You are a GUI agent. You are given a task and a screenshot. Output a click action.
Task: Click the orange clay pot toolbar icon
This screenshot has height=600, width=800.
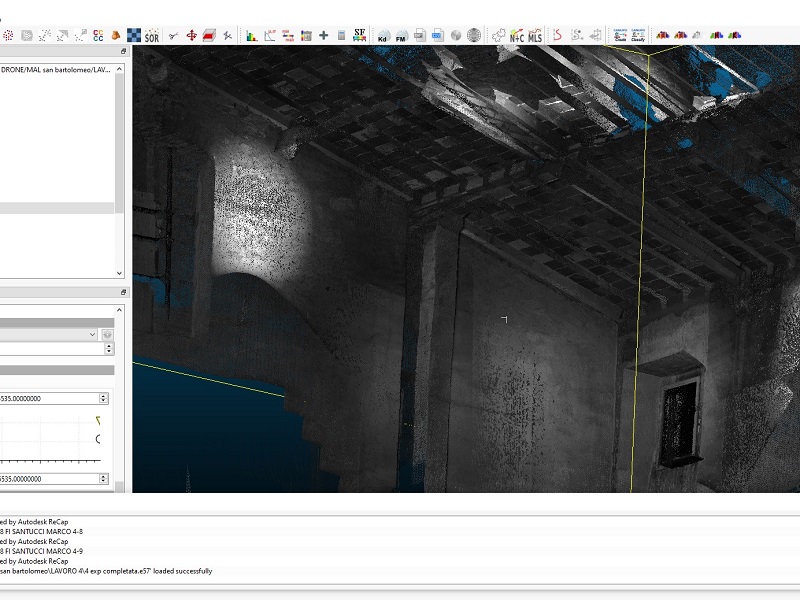pyautogui.click(x=116, y=35)
